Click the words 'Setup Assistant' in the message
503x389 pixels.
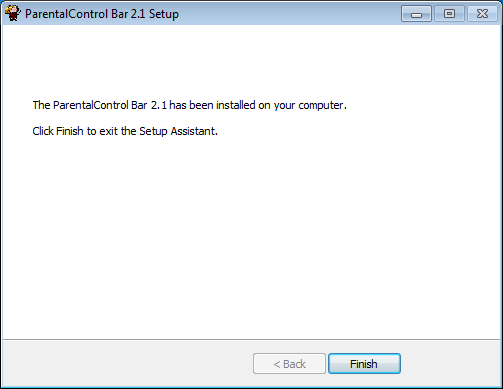point(178,131)
